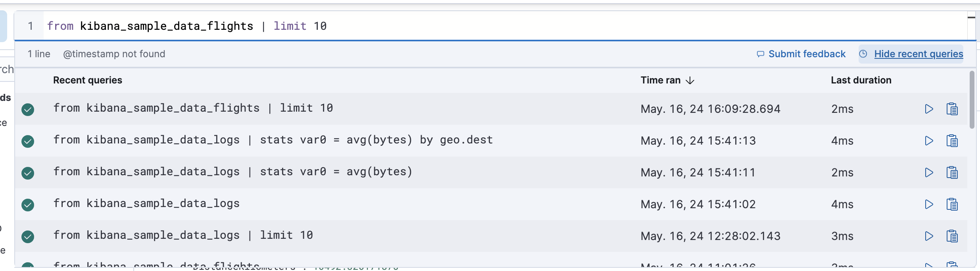Hide recent queries

918,54
